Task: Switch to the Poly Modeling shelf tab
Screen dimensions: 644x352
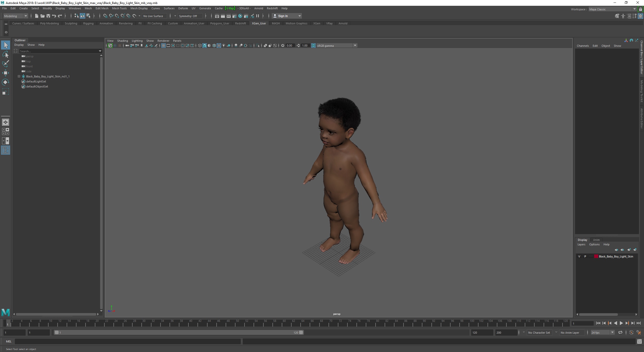Action: 49,23
